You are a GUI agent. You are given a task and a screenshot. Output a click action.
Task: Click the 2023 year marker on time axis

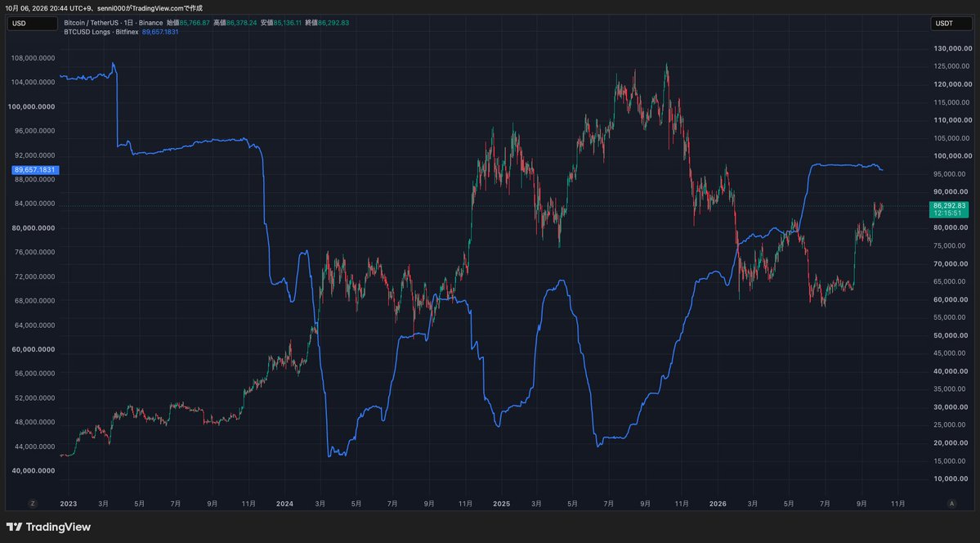tap(68, 504)
